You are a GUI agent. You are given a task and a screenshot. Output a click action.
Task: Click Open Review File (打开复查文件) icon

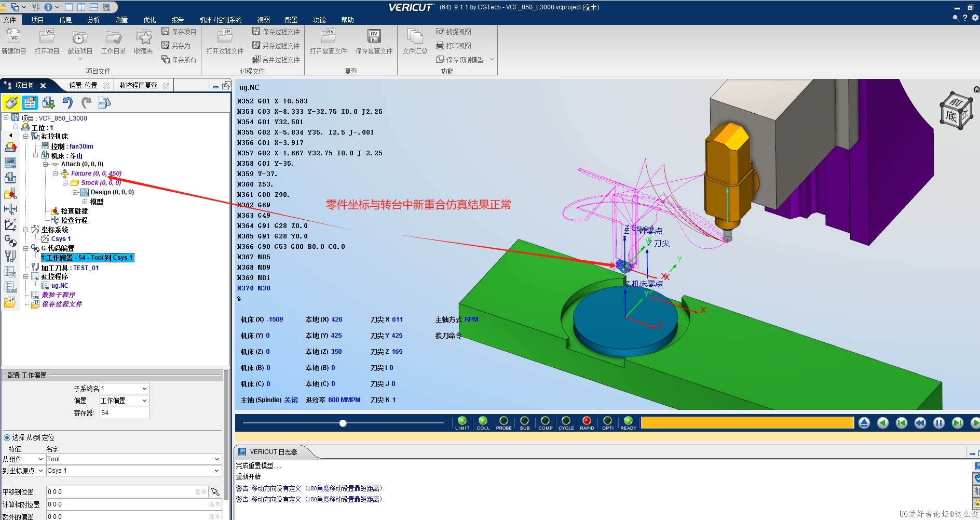(x=328, y=37)
